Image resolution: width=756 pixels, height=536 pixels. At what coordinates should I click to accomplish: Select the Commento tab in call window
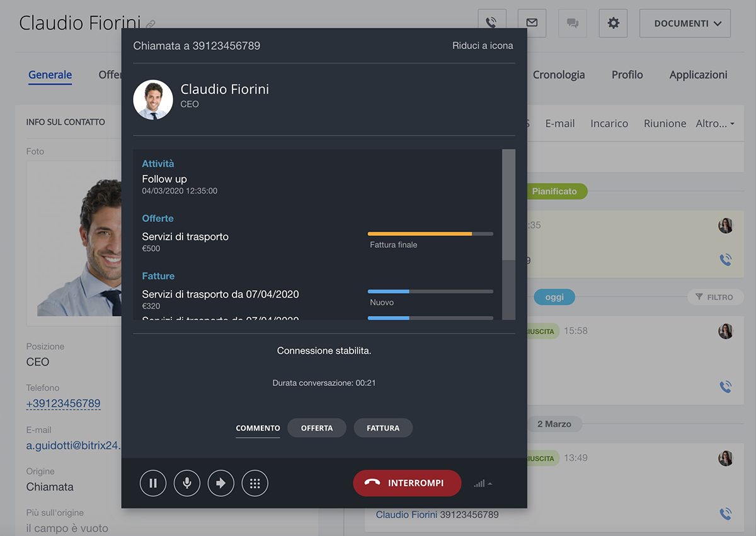(258, 428)
